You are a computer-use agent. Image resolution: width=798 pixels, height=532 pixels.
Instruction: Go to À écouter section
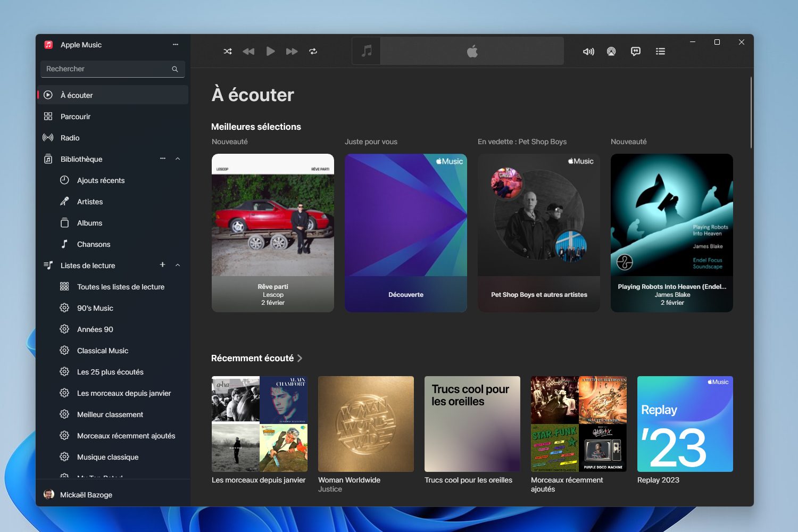[x=113, y=95]
